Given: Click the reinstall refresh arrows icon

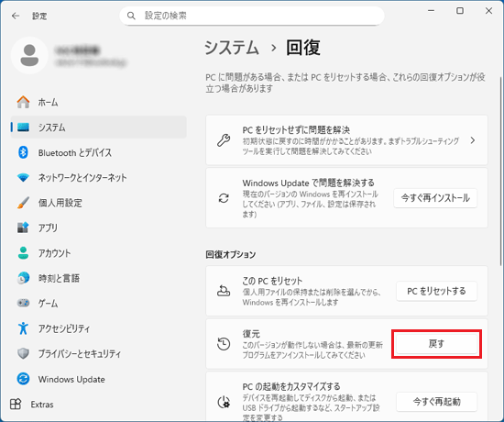Looking at the screenshot, I should click(x=224, y=198).
